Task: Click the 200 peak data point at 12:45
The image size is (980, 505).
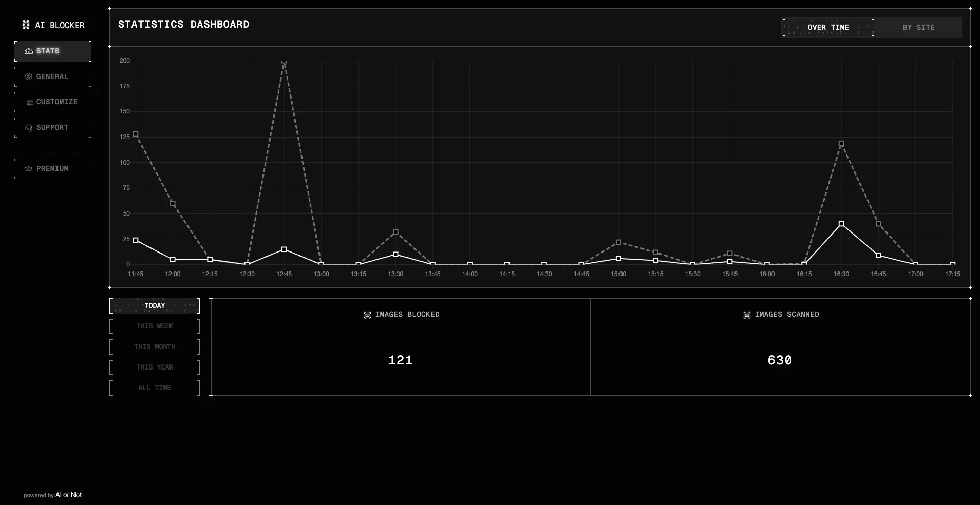Action: pyautogui.click(x=285, y=61)
